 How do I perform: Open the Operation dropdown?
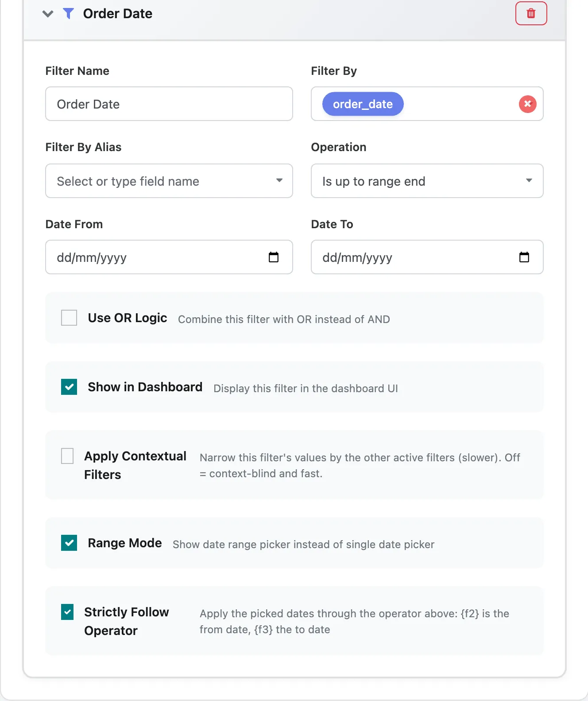tap(427, 181)
